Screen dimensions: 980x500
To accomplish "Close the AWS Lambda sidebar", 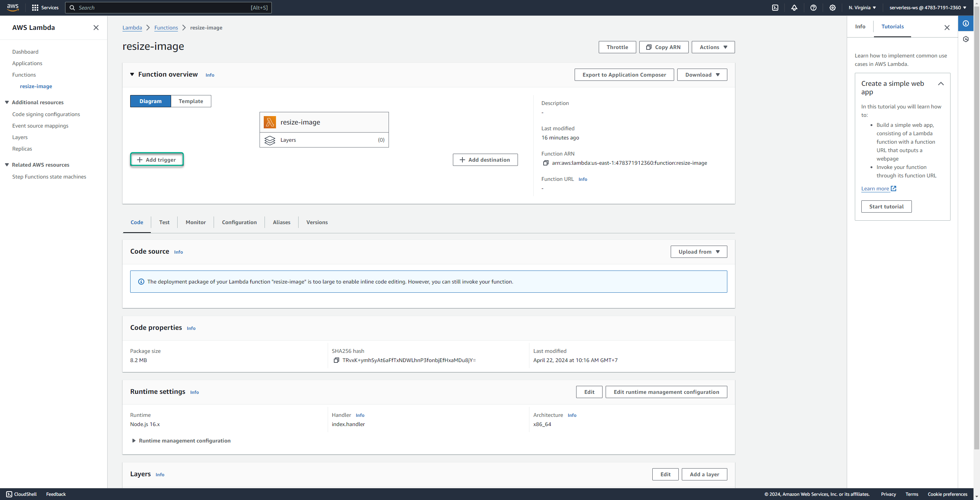I will point(96,28).
